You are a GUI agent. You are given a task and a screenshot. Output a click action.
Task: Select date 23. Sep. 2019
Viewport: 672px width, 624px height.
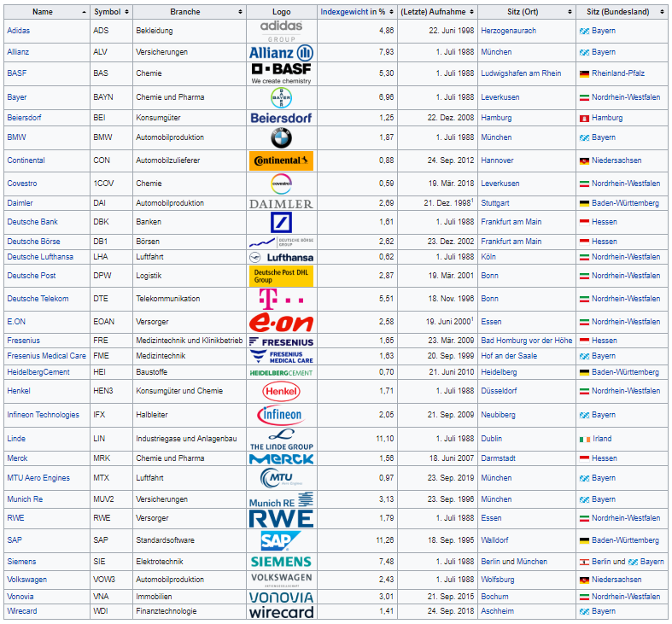pos(451,478)
